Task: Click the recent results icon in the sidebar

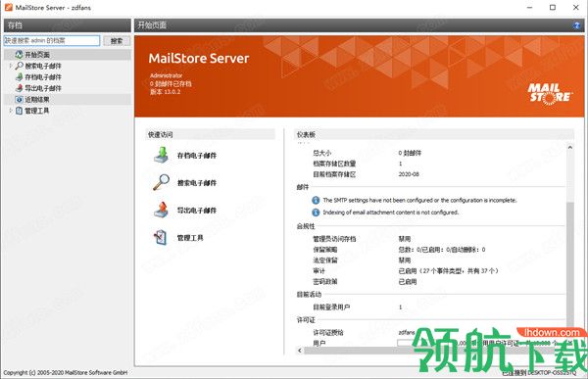Action: click(x=20, y=99)
